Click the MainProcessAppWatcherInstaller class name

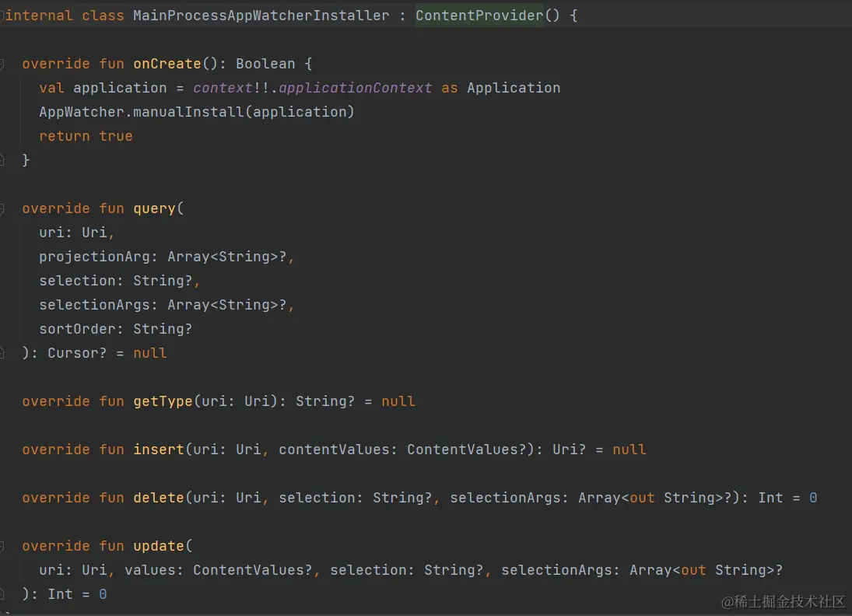[x=261, y=16]
